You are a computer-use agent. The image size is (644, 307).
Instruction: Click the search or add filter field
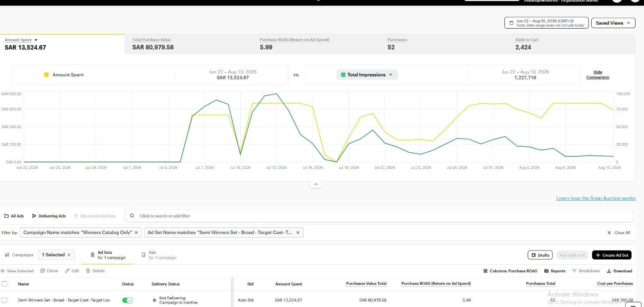380,216
